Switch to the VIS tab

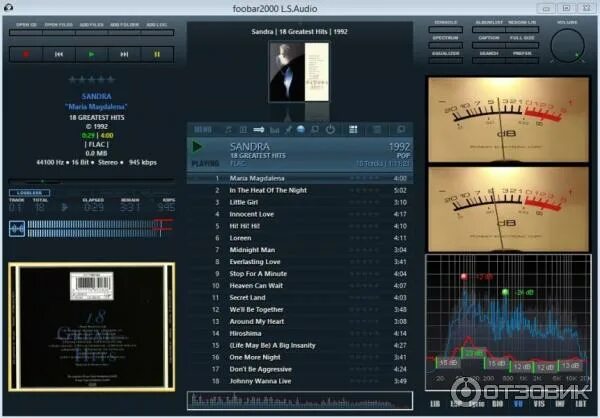tap(539, 404)
